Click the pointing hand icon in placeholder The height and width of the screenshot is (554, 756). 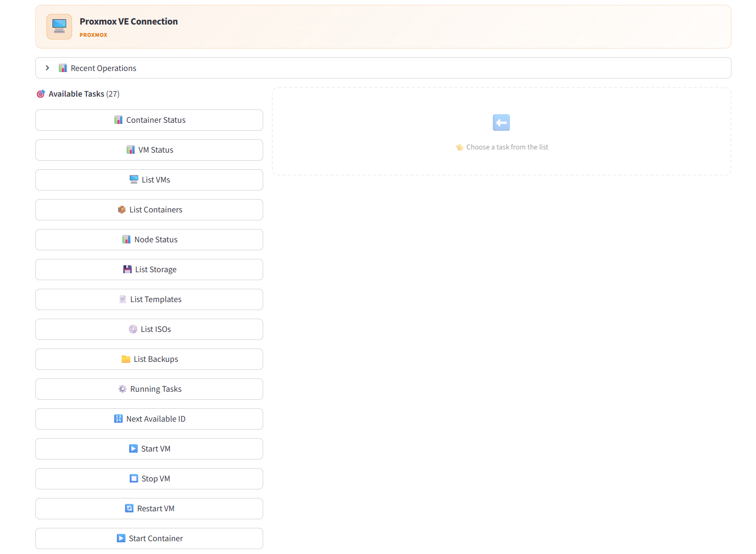click(x=460, y=147)
